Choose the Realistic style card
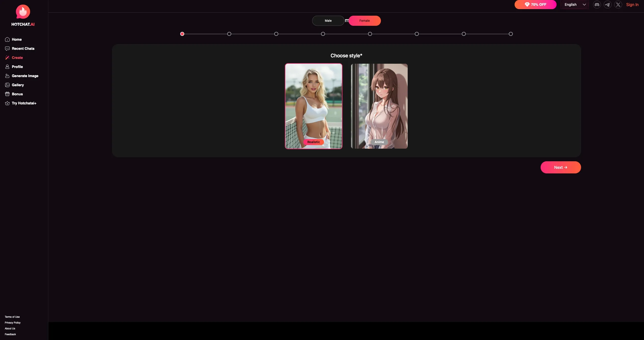 point(313,106)
